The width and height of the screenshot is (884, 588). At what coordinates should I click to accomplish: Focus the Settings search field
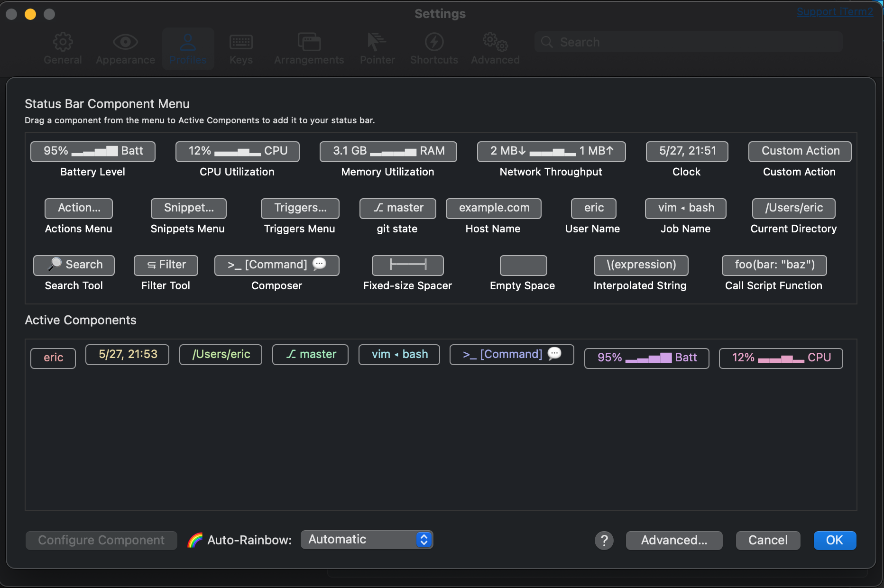click(x=689, y=42)
